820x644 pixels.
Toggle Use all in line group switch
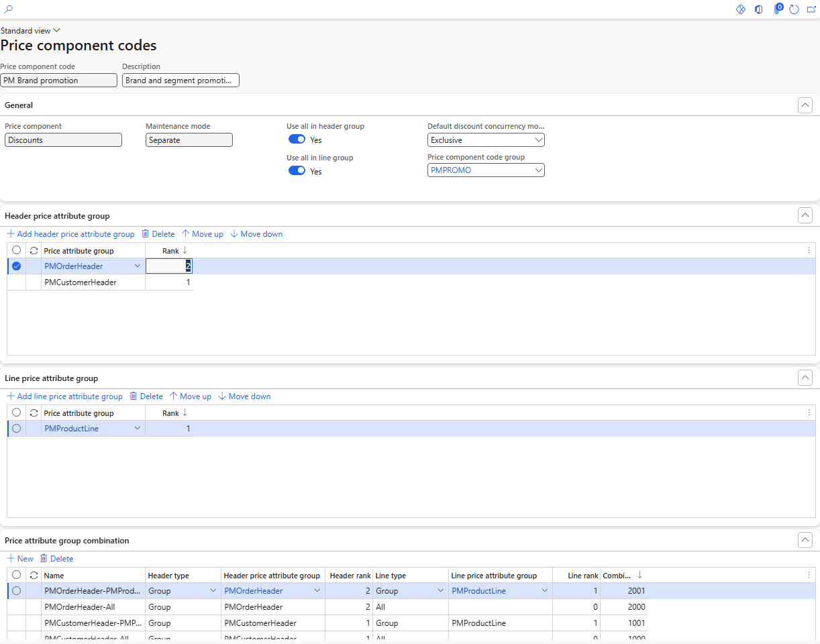coord(297,171)
